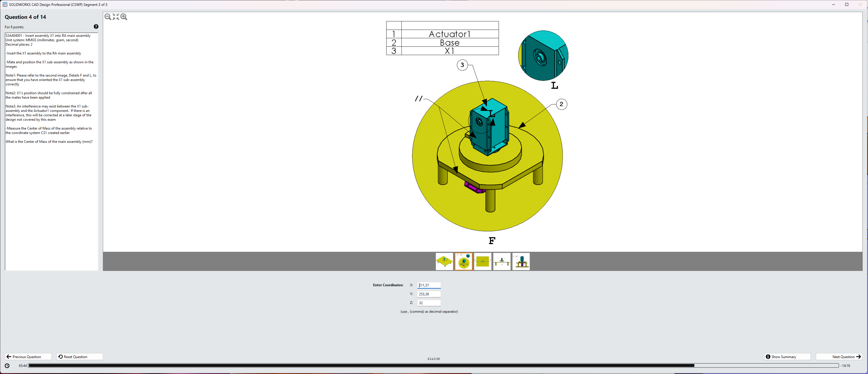Click the zoom to fit icon

pyautogui.click(x=116, y=17)
